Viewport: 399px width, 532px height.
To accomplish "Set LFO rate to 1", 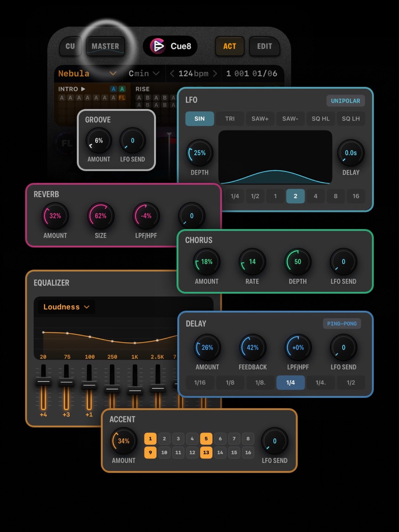I will click(275, 196).
